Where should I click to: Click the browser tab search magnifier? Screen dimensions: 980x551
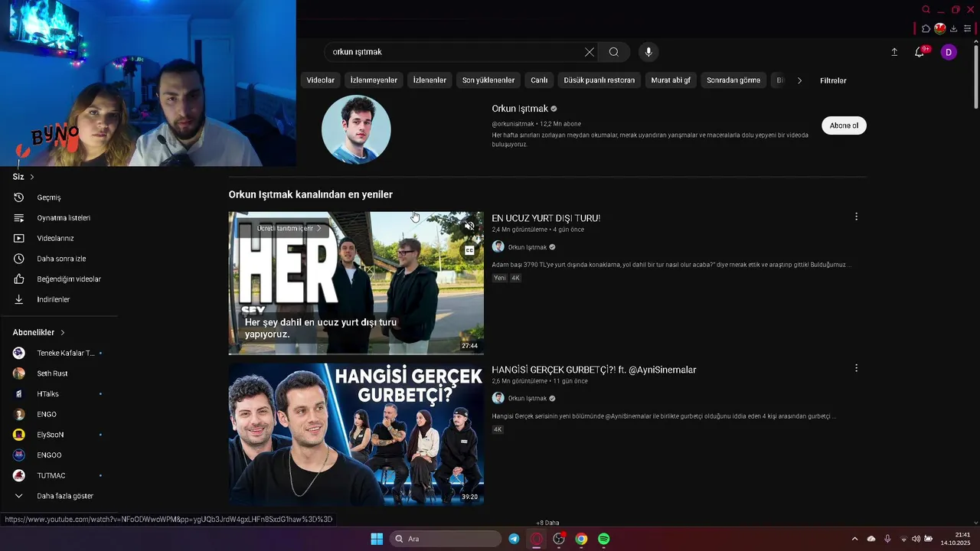[926, 9]
